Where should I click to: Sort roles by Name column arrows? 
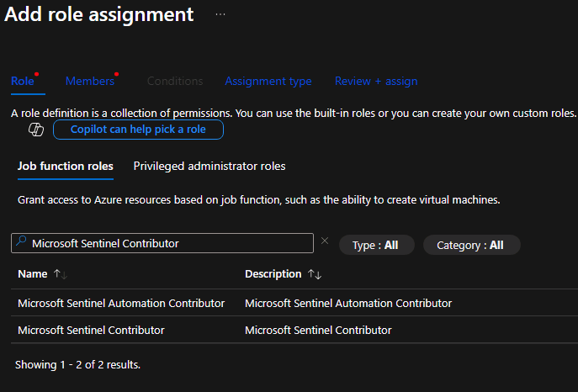click(61, 274)
